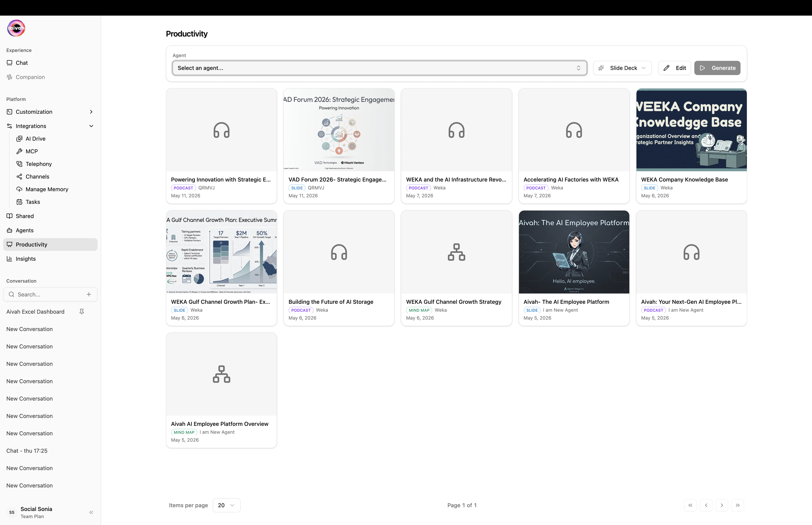This screenshot has width=812, height=525.
Task: Click the Generate button
Action: 717,68
